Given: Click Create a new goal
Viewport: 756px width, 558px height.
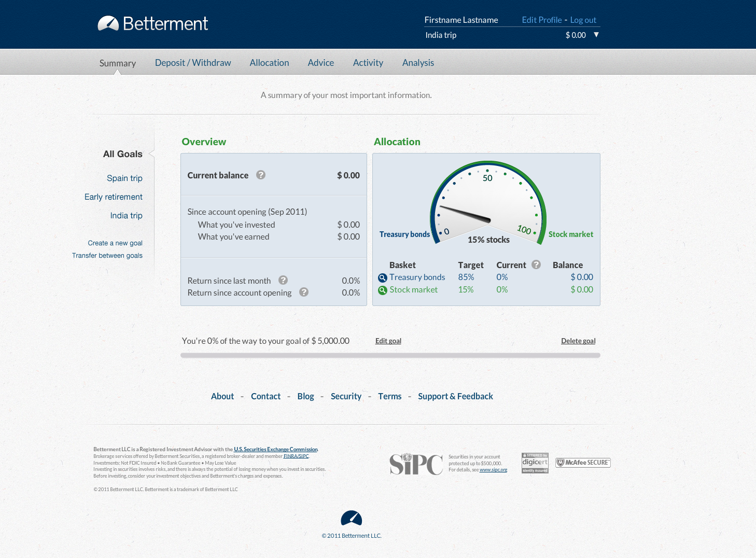Looking at the screenshot, I should click(115, 243).
